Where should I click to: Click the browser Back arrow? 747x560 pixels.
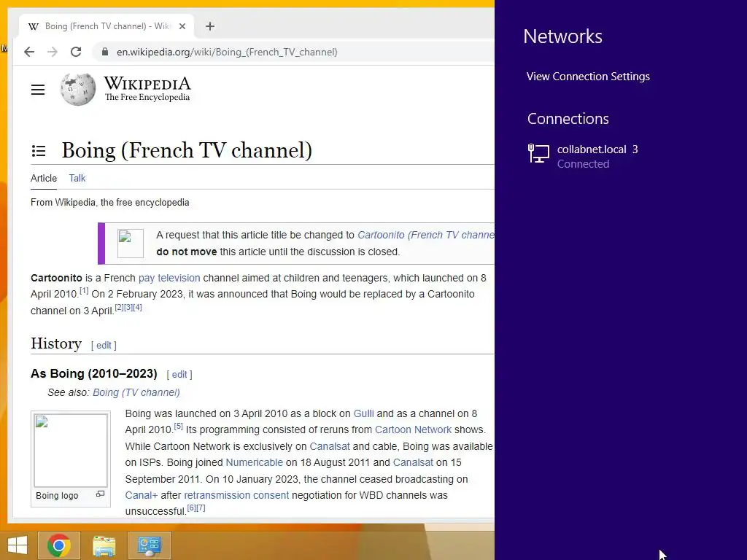29,52
